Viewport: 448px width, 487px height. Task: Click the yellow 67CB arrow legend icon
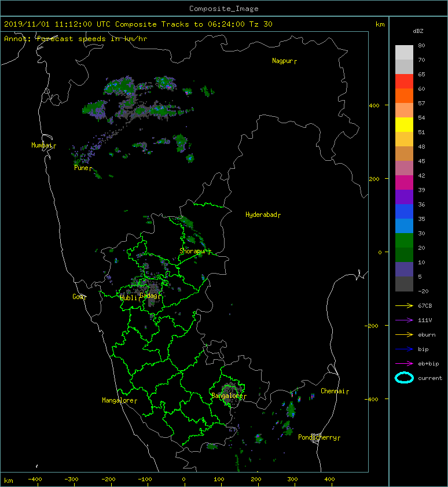point(404,306)
